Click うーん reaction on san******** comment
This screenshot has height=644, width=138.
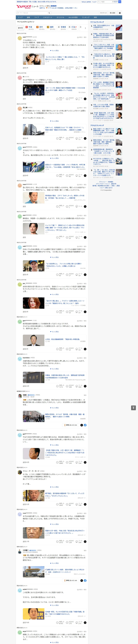pyautogui.click(x=79, y=68)
